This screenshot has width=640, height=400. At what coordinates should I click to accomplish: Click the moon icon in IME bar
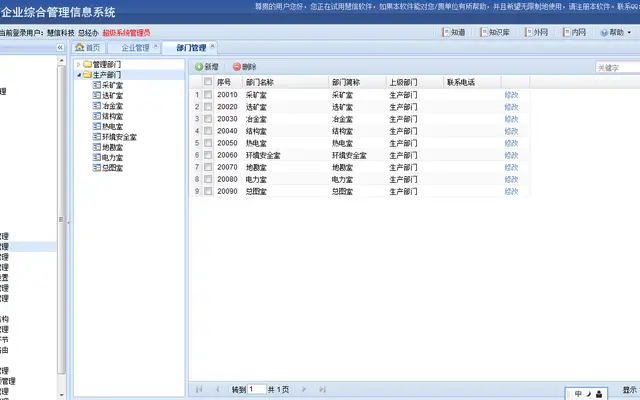click(589, 394)
